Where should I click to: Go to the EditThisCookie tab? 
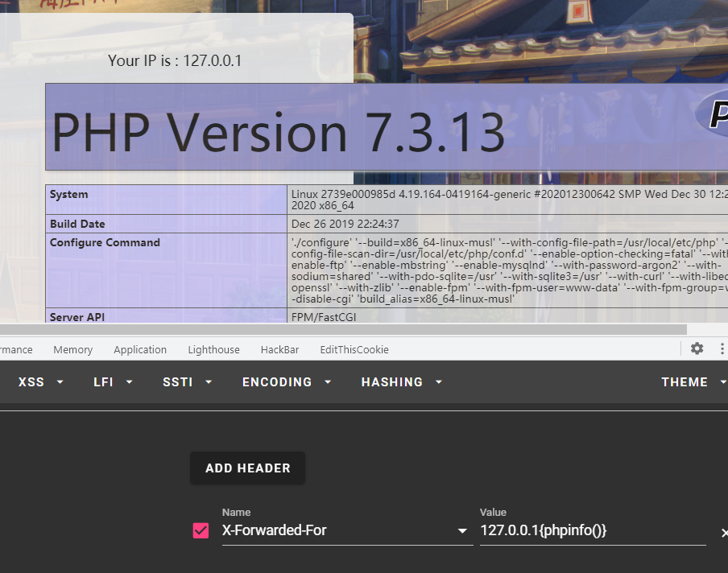pos(354,349)
